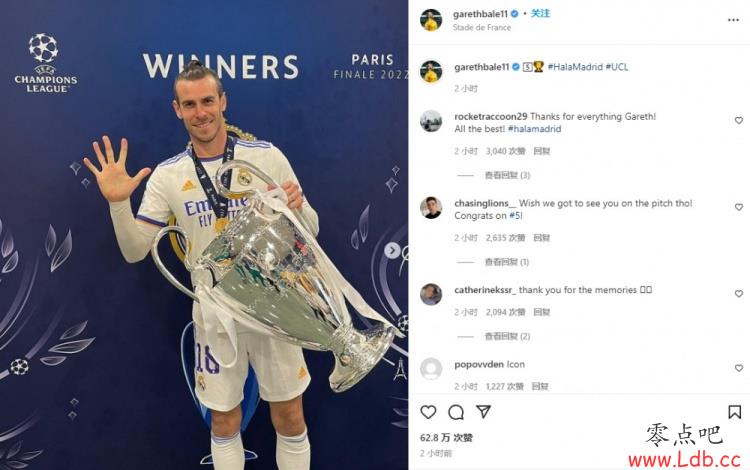Save the post with the bookmark icon
The image size is (750, 470).
735,412
